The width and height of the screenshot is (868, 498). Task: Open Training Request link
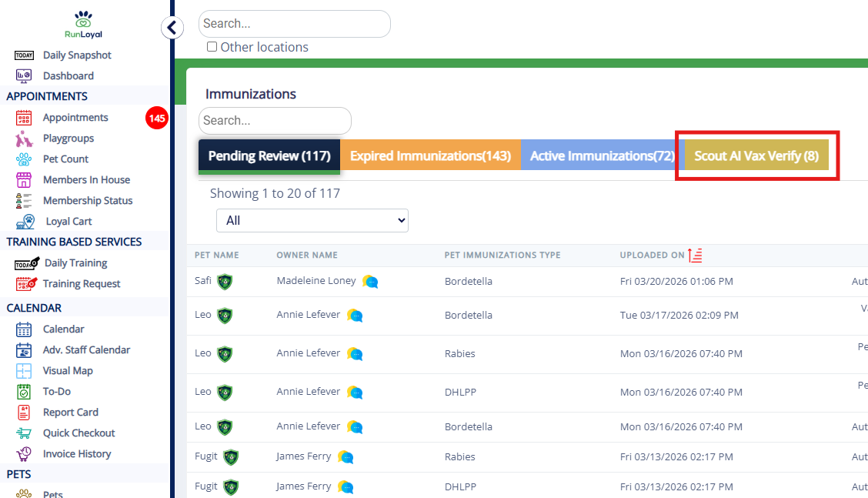(x=82, y=283)
